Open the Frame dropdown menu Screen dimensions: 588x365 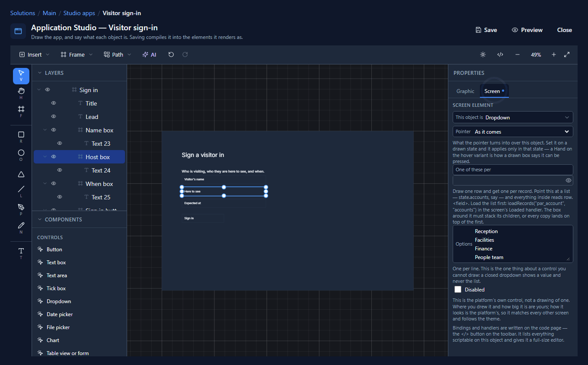click(77, 54)
